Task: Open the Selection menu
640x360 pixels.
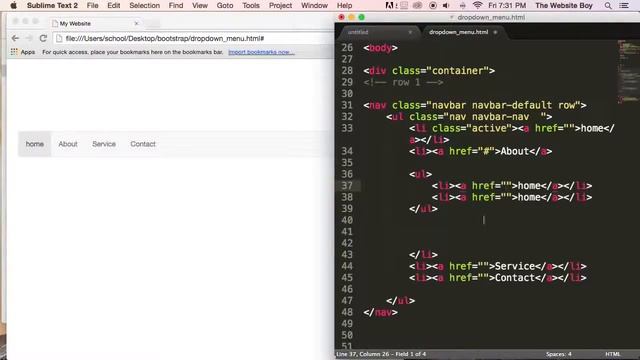Action: 144,5
